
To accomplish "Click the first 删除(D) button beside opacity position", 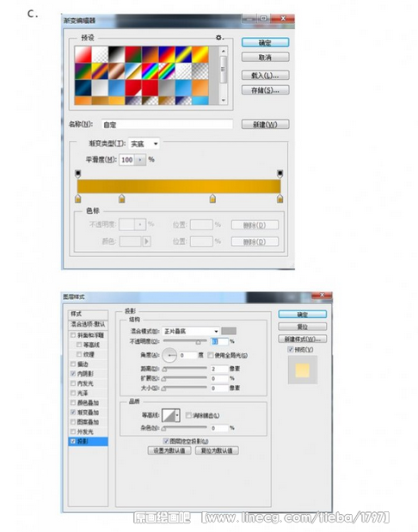I will (255, 225).
